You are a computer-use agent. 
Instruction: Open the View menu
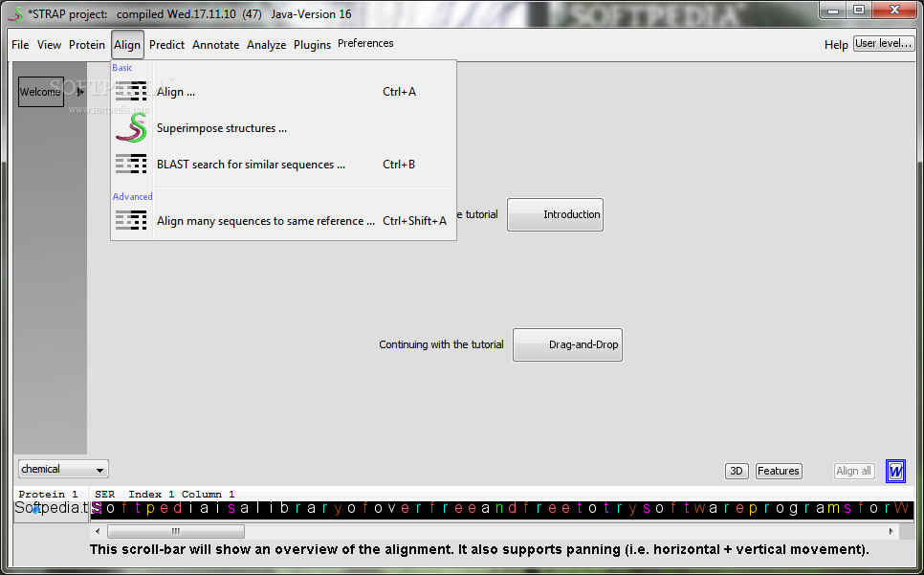(x=49, y=45)
